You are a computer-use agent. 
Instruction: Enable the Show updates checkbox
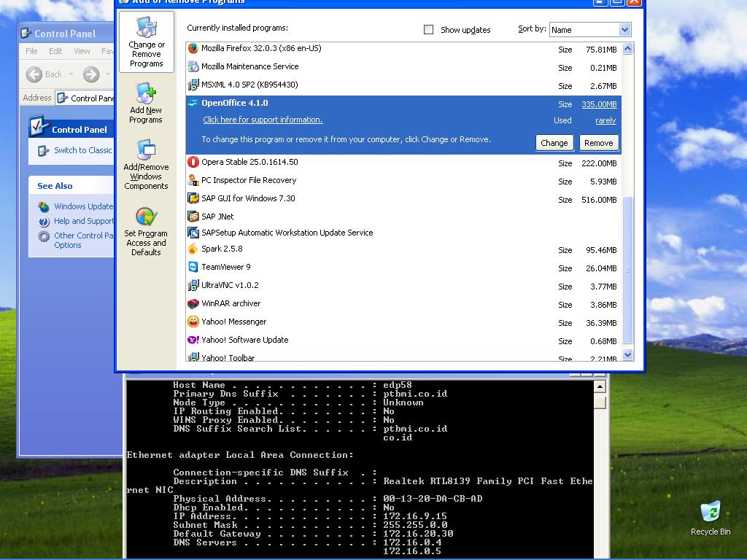pos(429,30)
